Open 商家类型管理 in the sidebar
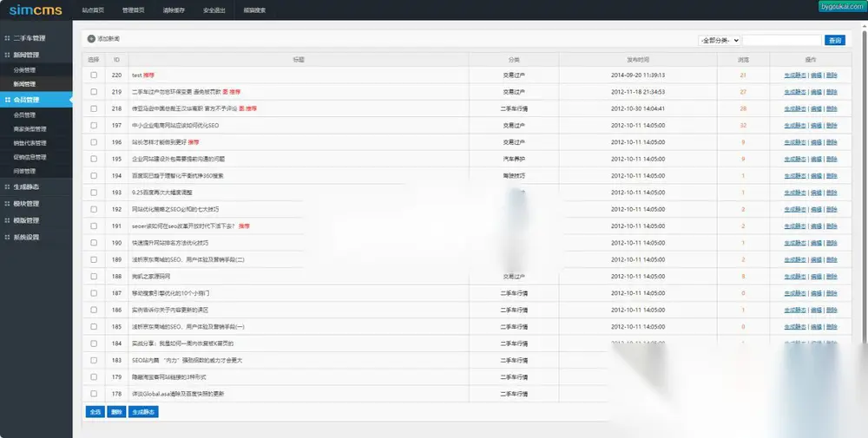Viewport: 868px width, 438px height. [30, 129]
